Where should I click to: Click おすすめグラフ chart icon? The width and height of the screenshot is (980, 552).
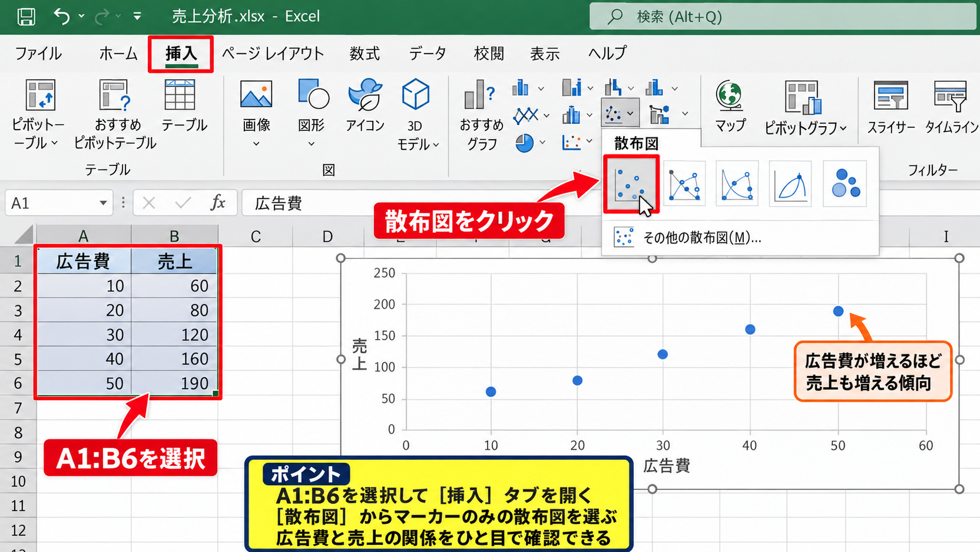pos(479,95)
